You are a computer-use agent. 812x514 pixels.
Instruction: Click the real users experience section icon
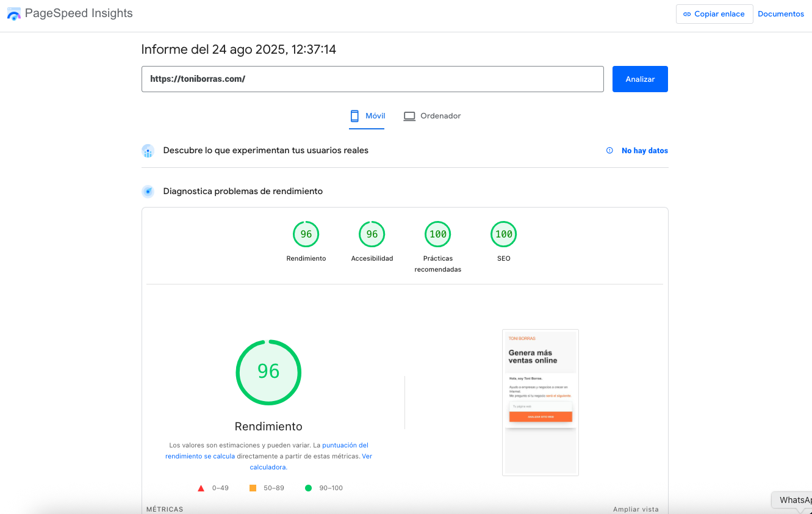pos(148,151)
